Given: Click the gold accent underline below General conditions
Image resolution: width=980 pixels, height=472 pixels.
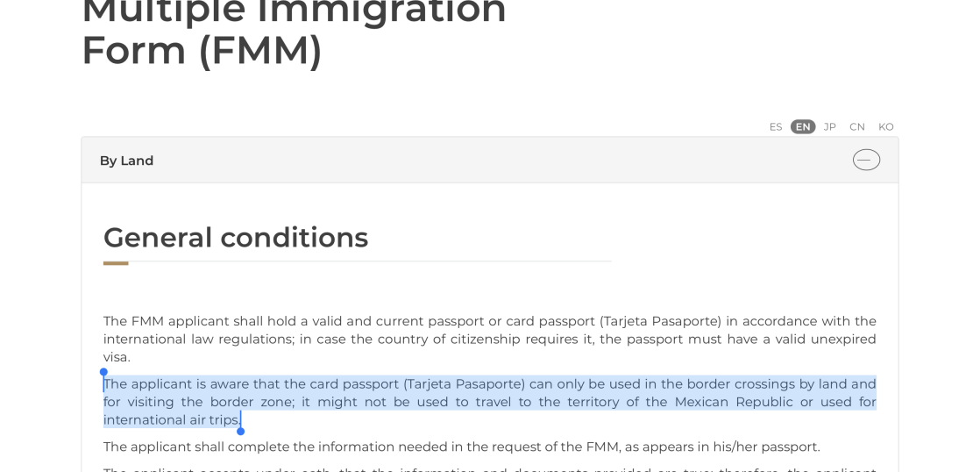Looking at the screenshot, I should 116,262.
